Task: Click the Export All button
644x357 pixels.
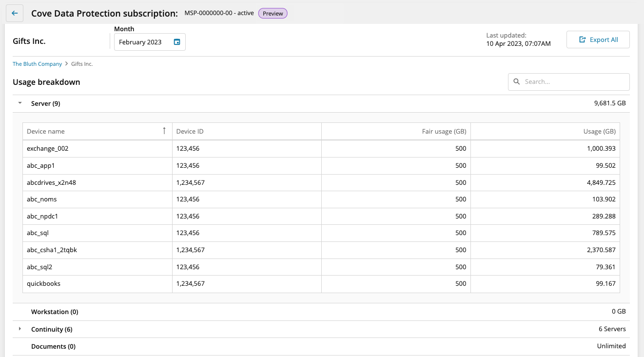Action: click(598, 40)
